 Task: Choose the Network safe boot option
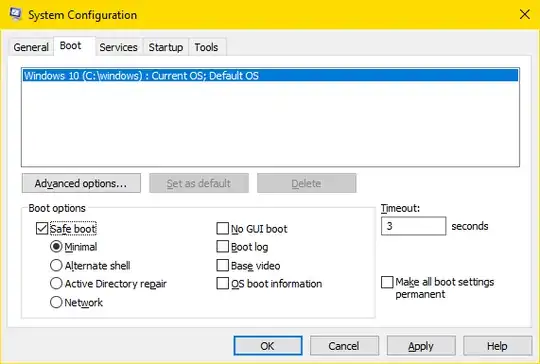click(x=56, y=302)
